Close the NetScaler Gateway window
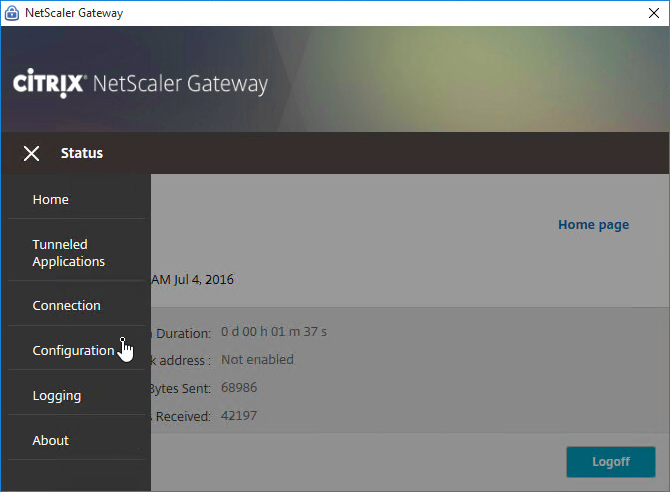 click(654, 13)
